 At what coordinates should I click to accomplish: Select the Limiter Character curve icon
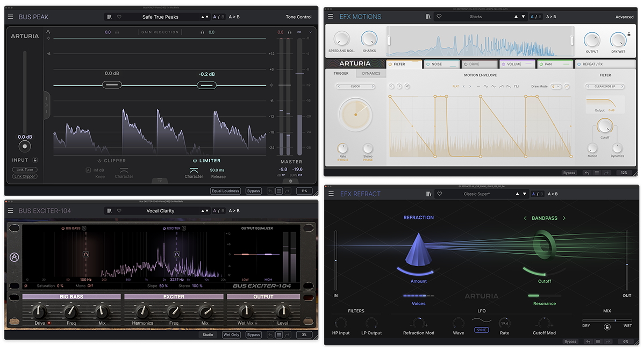194,170
